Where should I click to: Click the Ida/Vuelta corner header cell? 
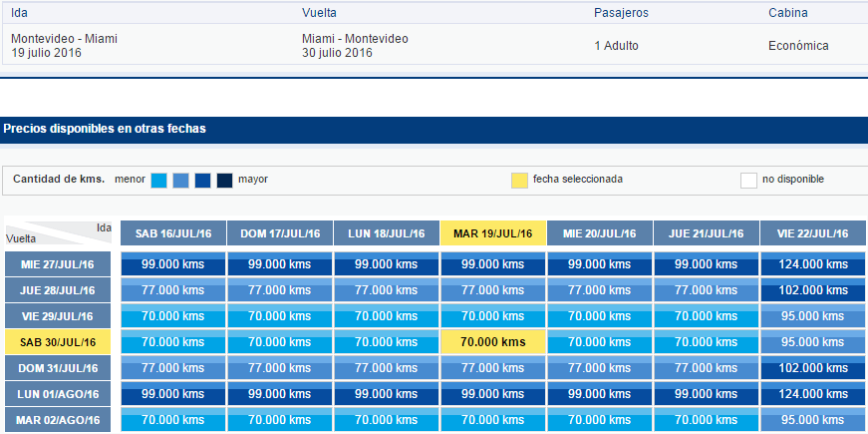pyautogui.click(x=59, y=233)
